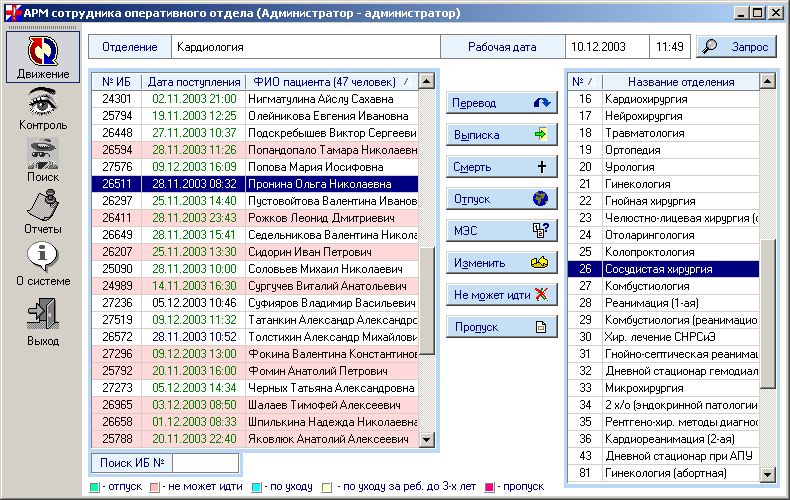Click the working date 10.12.2003 field
Image resolution: width=790 pixels, height=500 pixels.
[607, 47]
